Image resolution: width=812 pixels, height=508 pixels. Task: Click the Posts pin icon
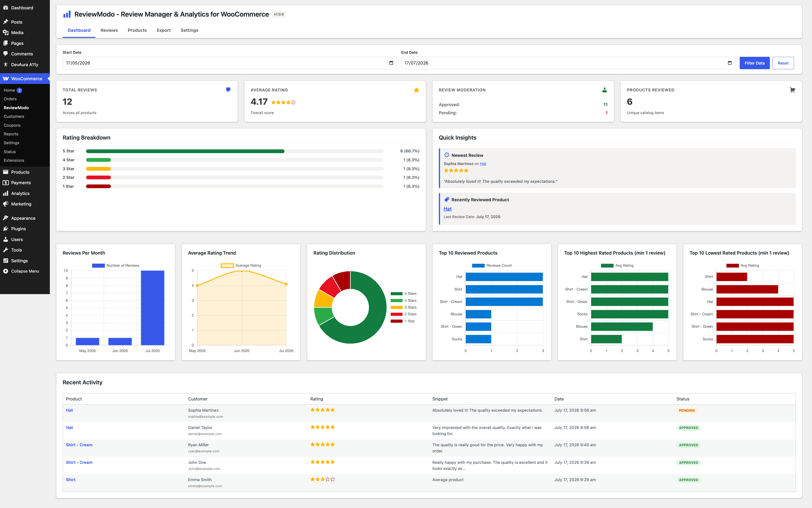tap(6, 22)
